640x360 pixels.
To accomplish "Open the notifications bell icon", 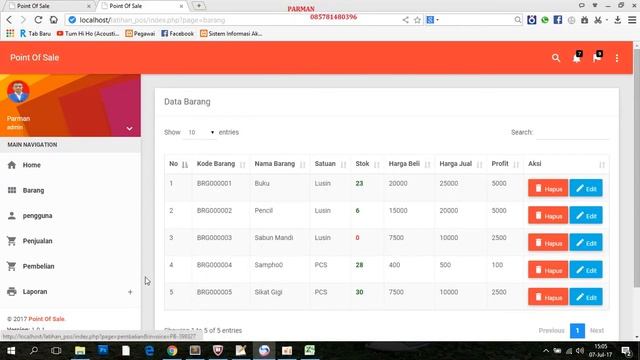I will (x=577, y=58).
